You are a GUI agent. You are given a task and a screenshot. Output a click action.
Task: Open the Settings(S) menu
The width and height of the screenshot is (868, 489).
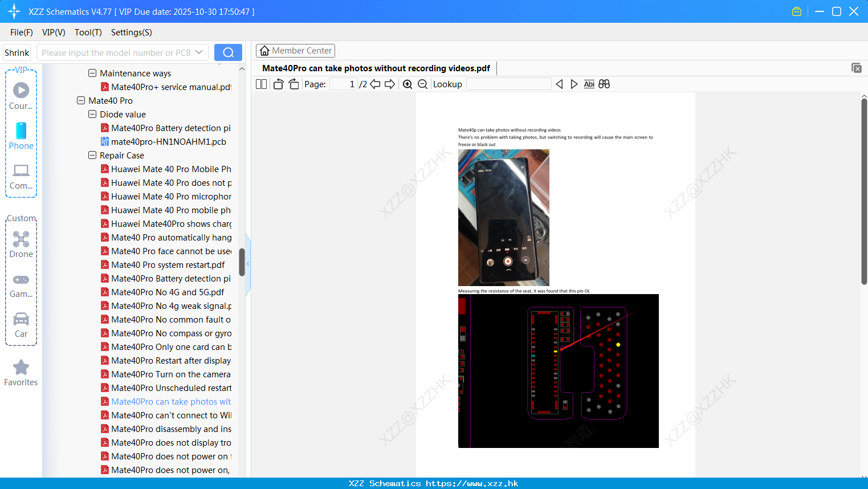[x=132, y=32]
